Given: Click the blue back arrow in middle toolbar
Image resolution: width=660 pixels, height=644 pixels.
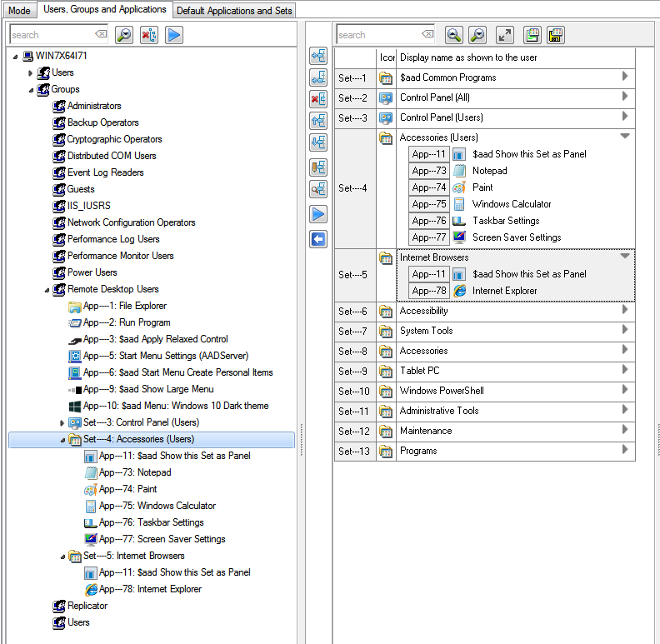Looking at the screenshot, I should pos(318,240).
